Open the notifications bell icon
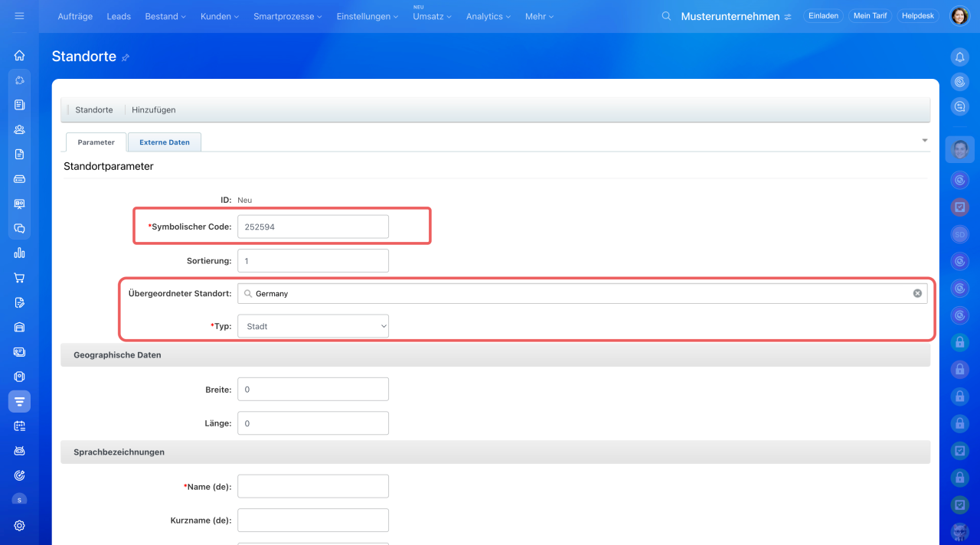The width and height of the screenshot is (980, 545). [959, 57]
